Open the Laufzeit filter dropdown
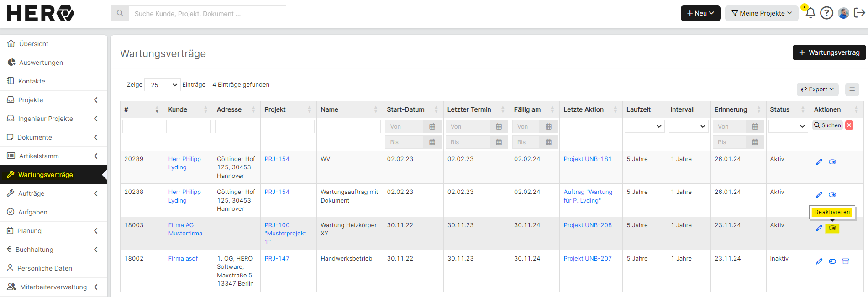The width and height of the screenshot is (868, 297). pyautogui.click(x=644, y=126)
